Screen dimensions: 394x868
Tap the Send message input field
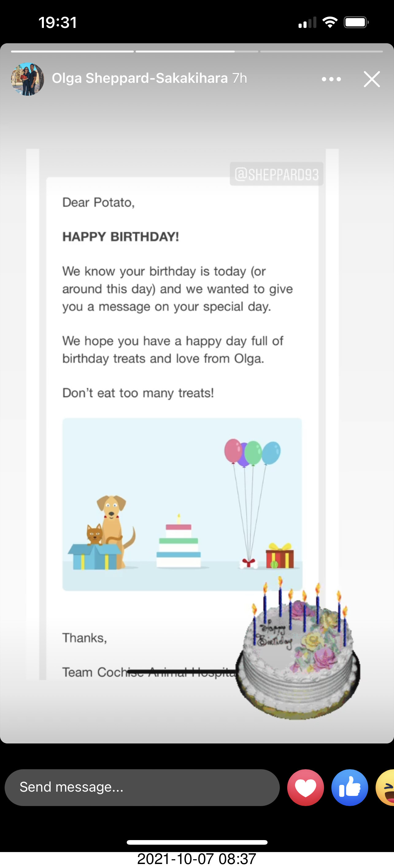tap(142, 787)
